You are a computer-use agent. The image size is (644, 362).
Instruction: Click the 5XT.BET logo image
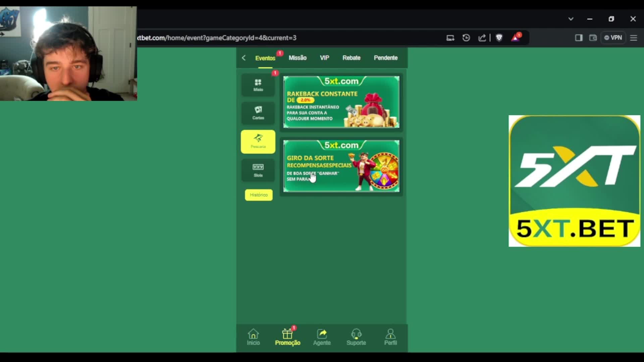point(574,181)
